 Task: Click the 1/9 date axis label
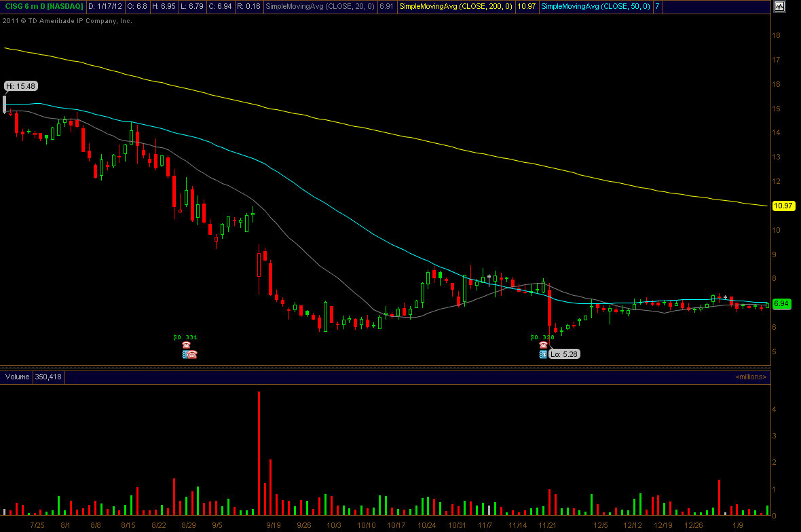click(x=738, y=525)
